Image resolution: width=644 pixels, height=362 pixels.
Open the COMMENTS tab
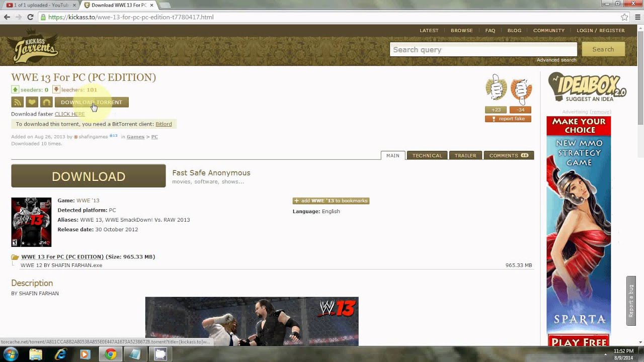pos(509,155)
